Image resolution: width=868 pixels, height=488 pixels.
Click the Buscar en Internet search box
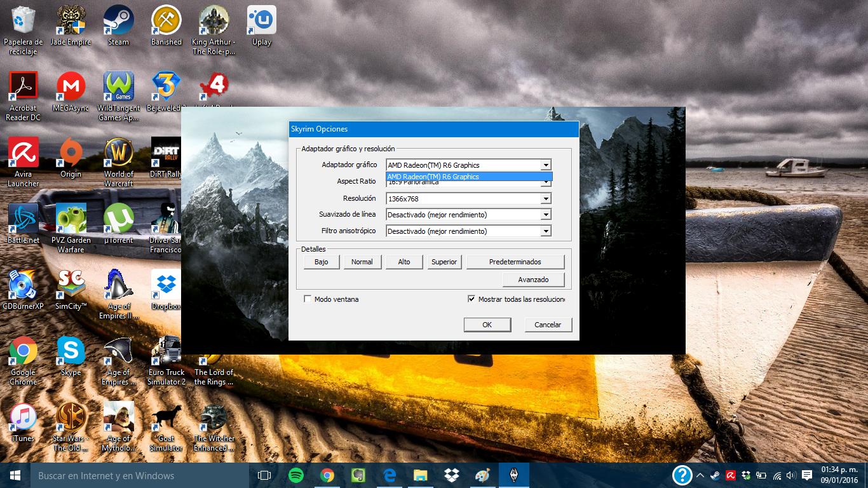coord(140,475)
